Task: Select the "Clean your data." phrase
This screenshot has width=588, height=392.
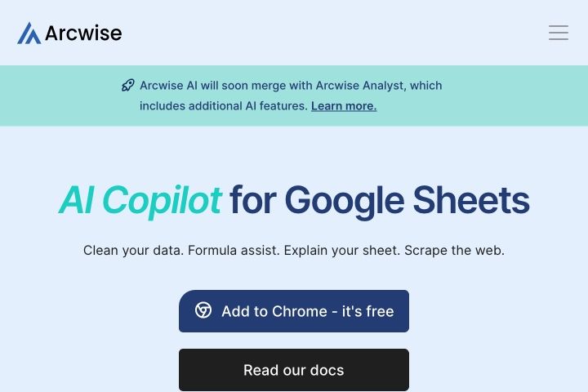Action: 133,250
